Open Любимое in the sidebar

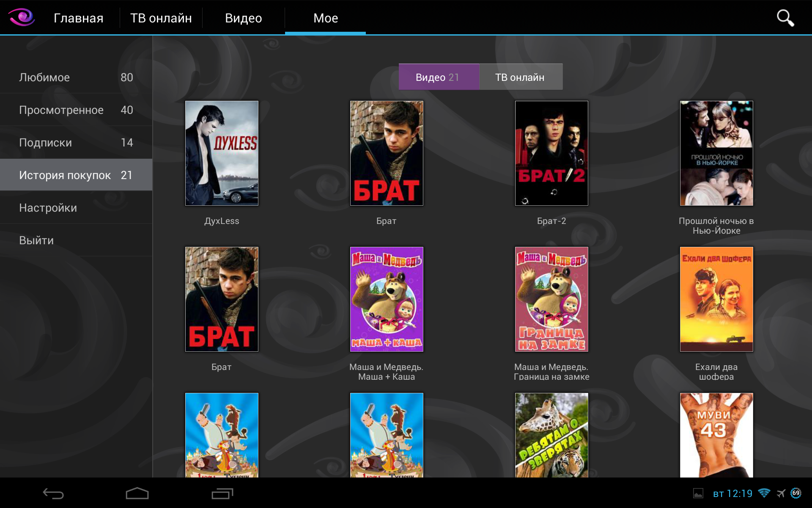coord(76,77)
